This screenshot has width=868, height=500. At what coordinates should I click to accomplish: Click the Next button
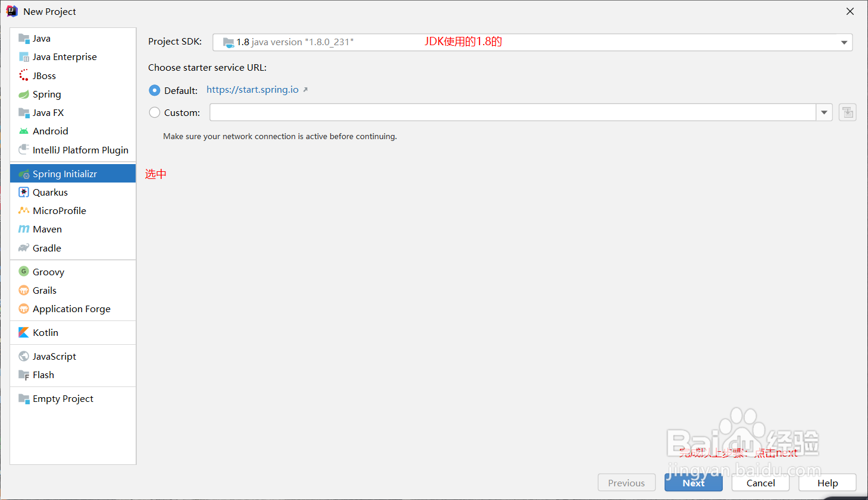[x=694, y=483]
